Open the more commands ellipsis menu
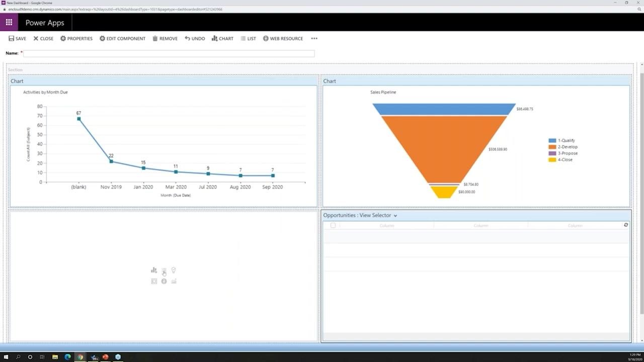 tap(314, 38)
